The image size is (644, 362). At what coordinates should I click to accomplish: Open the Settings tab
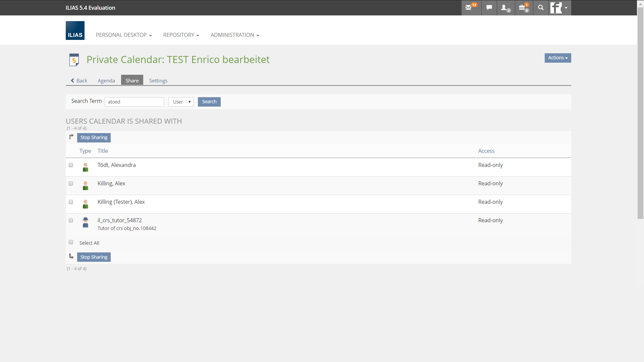(x=158, y=80)
